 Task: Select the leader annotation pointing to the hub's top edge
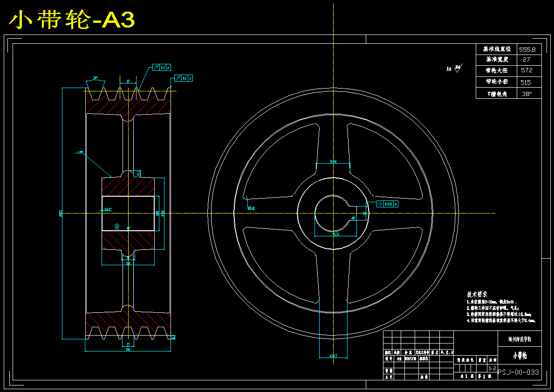point(80,152)
